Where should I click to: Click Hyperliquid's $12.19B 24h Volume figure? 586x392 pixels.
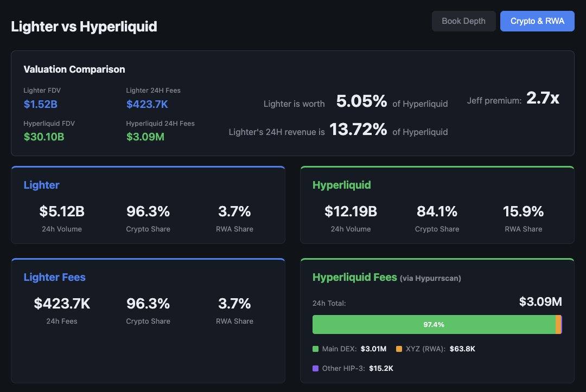tap(351, 211)
